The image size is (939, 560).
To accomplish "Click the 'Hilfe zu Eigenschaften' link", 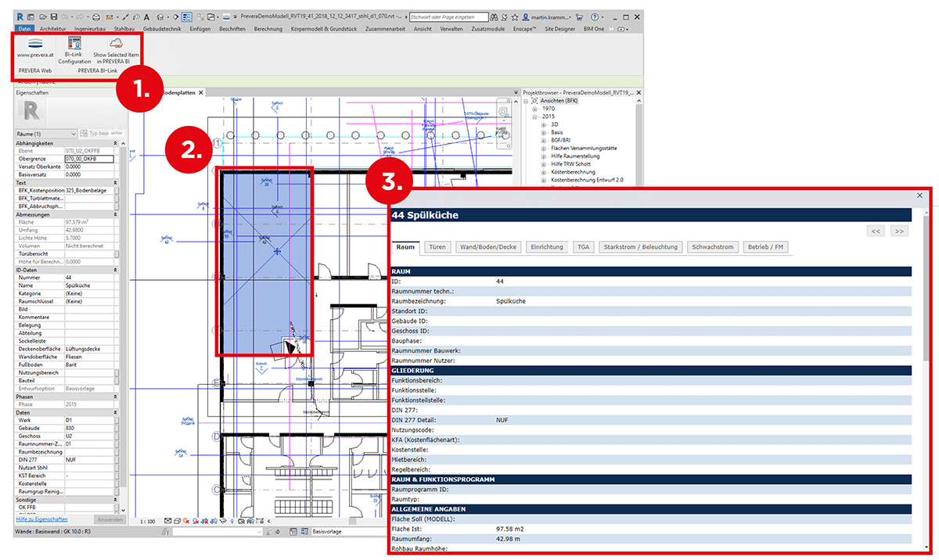I will [41, 519].
